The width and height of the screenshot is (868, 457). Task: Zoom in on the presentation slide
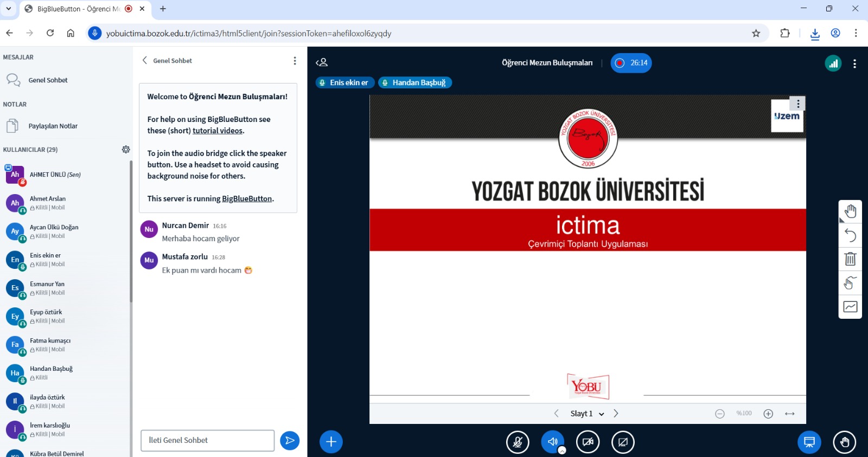click(768, 414)
